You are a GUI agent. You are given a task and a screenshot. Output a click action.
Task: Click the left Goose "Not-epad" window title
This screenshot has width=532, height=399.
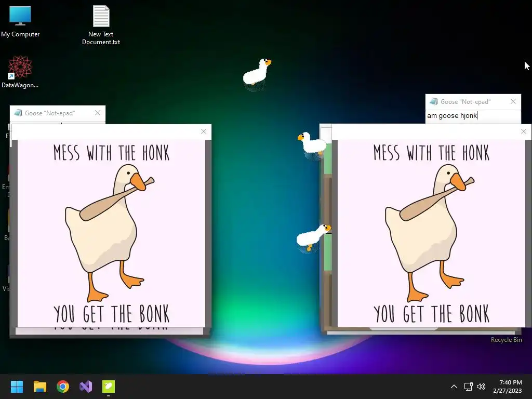coord(50,113)
